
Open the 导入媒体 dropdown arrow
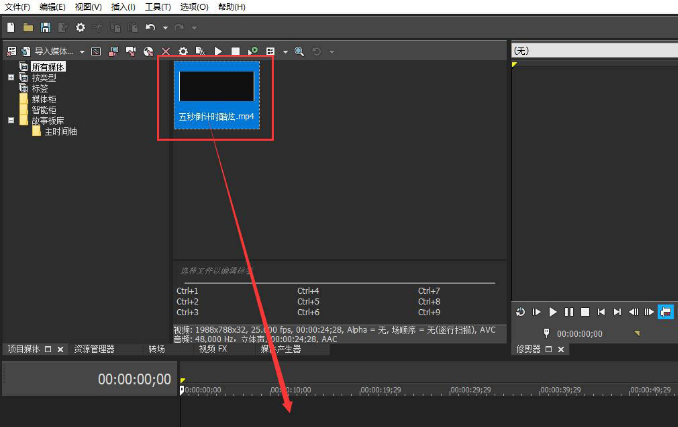pyautogui.click(x=82, y=52)
